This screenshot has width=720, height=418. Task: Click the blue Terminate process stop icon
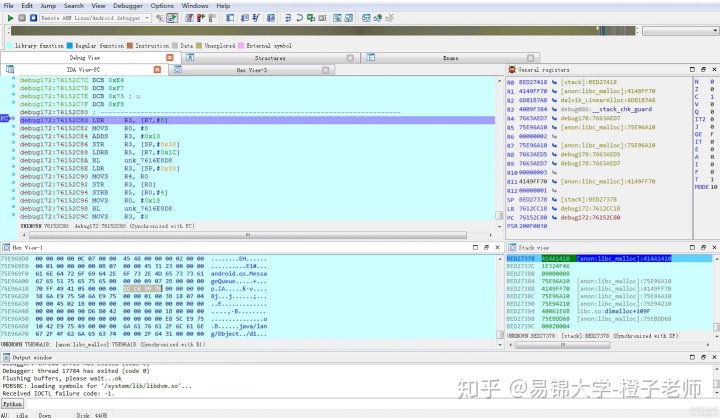click(x=34, y=18)
